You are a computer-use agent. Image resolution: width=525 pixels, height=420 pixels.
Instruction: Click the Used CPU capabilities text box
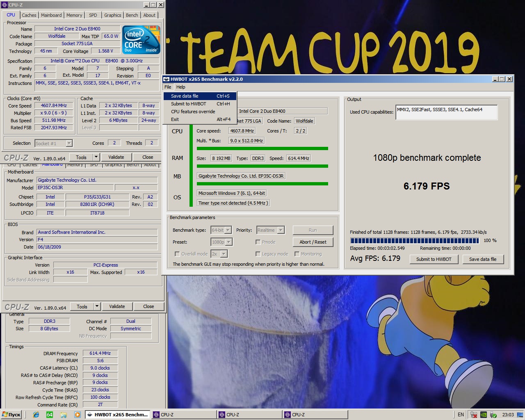coord(446,112)
